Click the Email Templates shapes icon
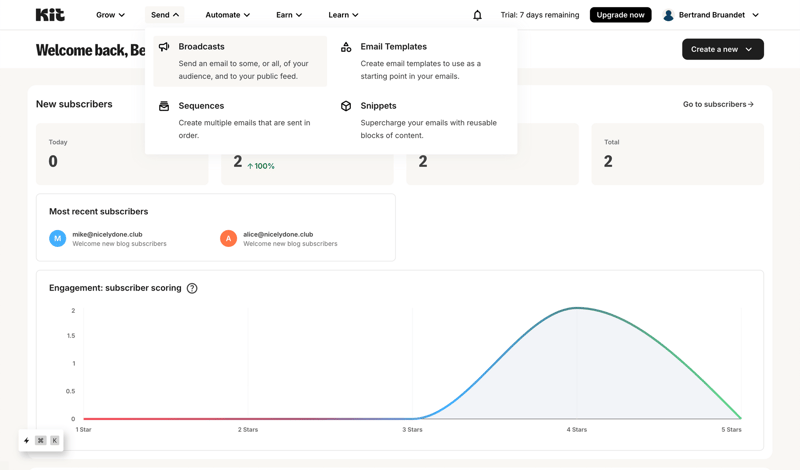Viewport: 800px width, 470px height. click(346, 47)
